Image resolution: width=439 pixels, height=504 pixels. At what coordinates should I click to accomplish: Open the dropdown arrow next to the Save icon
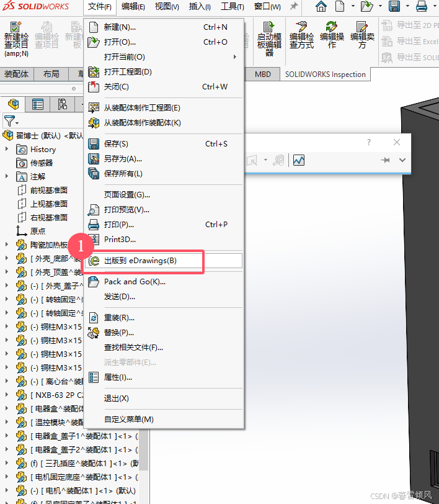(x=407, y=6)
